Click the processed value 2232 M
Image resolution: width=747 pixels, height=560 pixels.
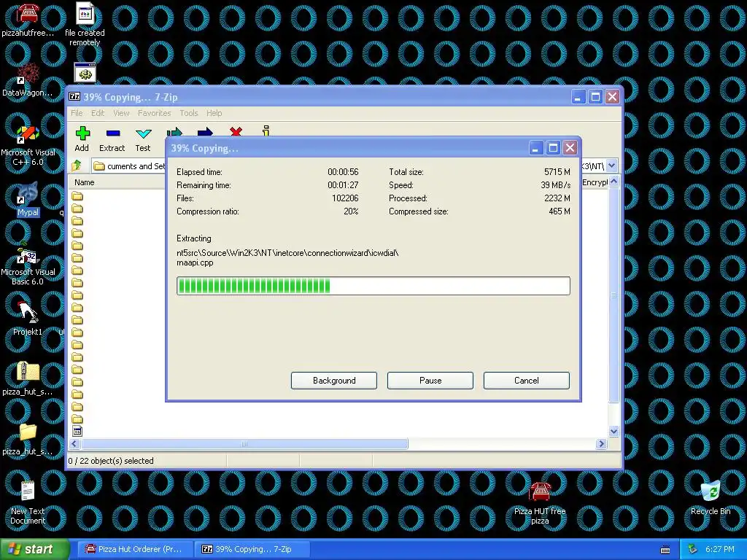coord(557,198)
